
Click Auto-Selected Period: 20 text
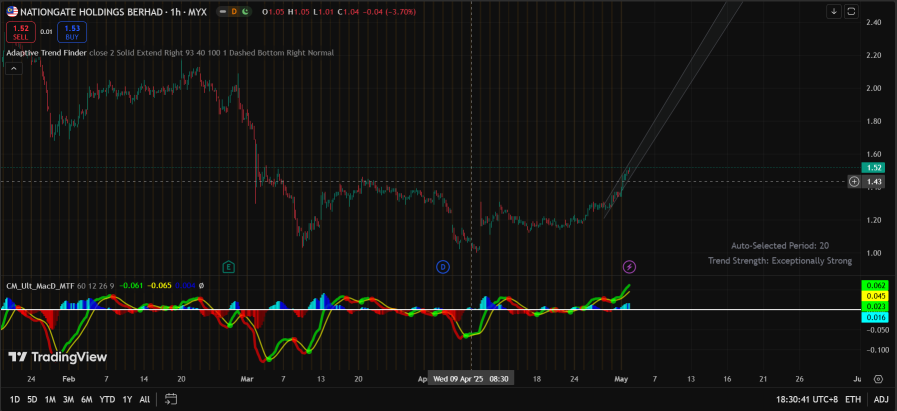[780, 246]
